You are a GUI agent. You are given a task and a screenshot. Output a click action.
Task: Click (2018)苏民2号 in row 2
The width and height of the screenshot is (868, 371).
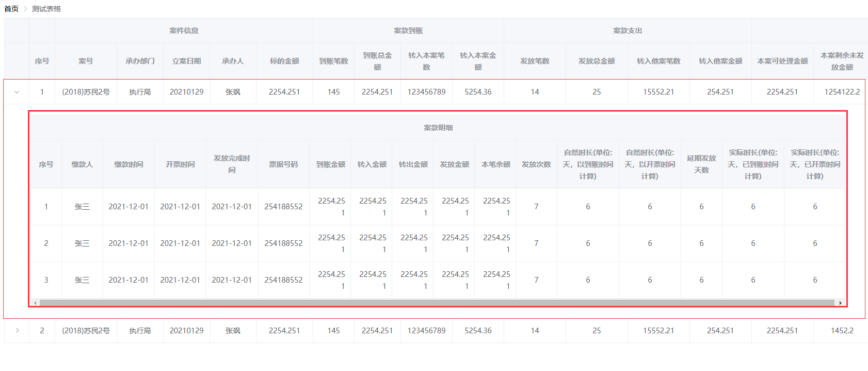tap(86, 331)
